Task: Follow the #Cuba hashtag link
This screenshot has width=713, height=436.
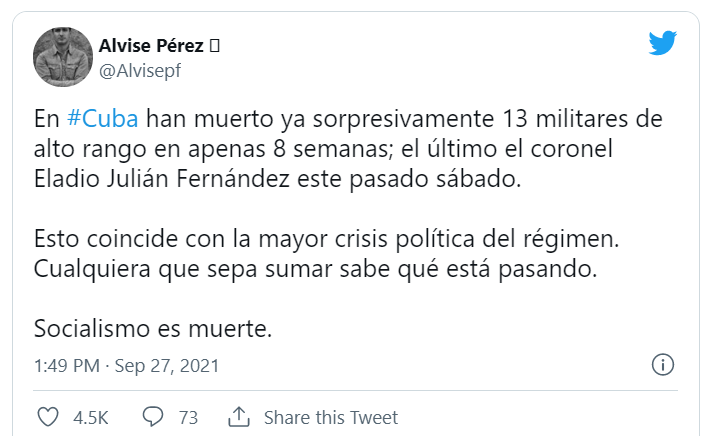Action: [x=101, y=120]
